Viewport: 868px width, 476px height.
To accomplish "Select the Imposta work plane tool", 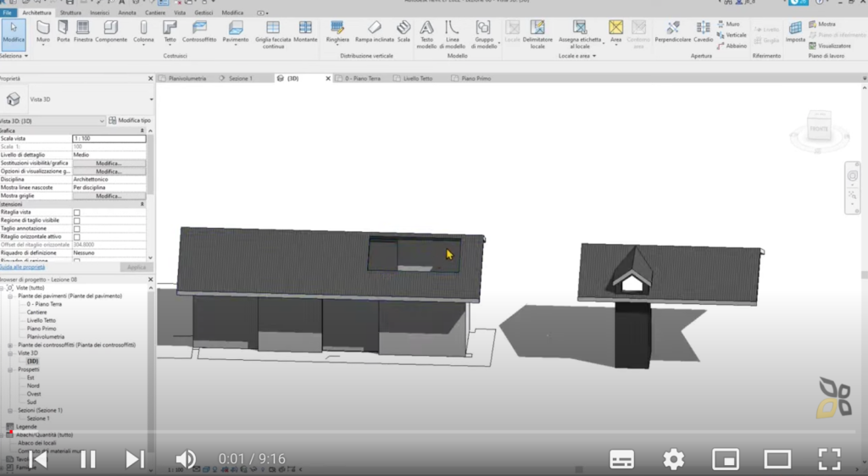I will click(x=795, y=31).
